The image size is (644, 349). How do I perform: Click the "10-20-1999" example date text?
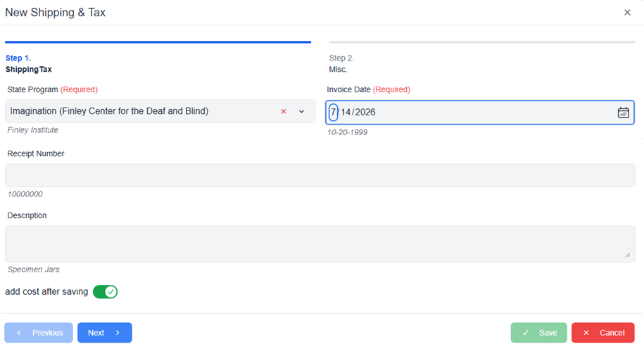click(347, 132)
